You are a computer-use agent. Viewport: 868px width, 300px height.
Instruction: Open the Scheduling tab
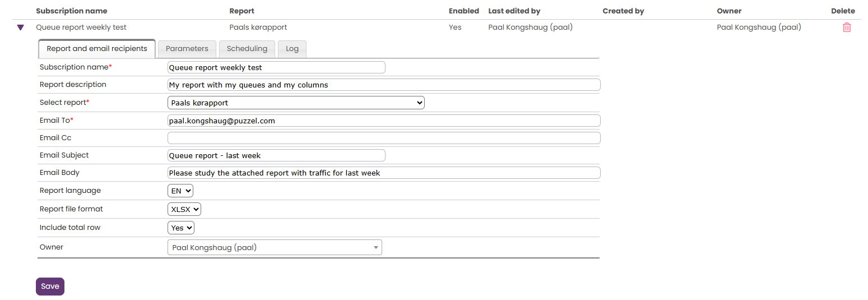point(247,49)
